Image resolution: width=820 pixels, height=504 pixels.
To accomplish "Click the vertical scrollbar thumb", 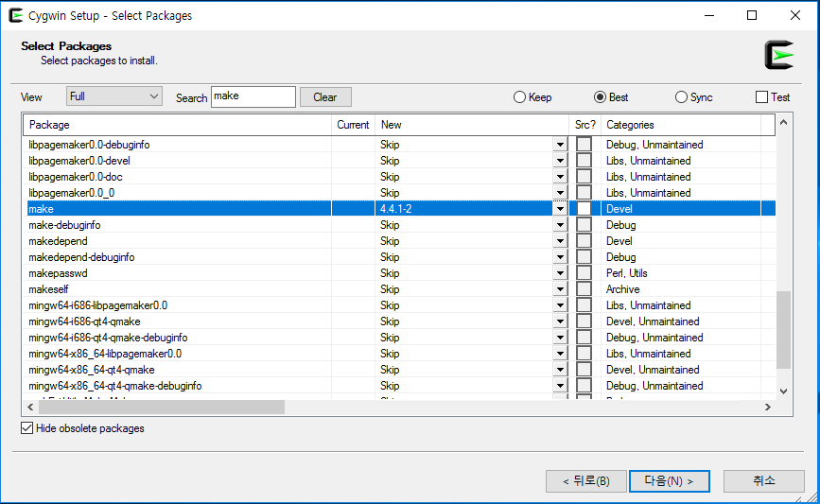I will click(783, 330).
